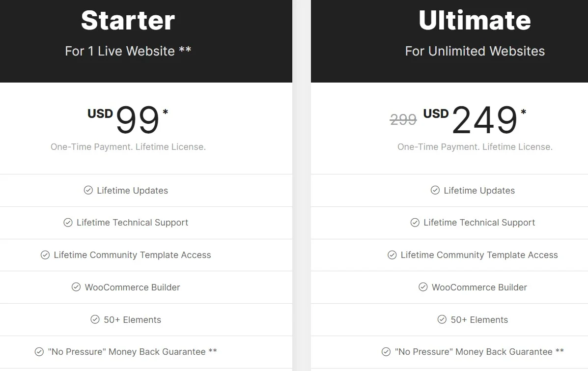Select the Ultimate plan heading
The image size is (588, 371).
tap(475, 20)
